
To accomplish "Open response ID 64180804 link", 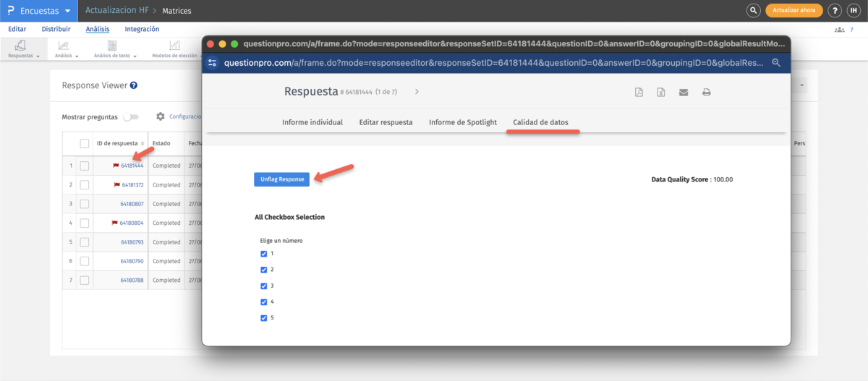I will [132, 223].
